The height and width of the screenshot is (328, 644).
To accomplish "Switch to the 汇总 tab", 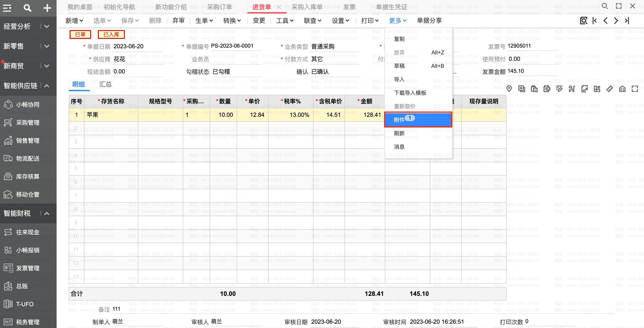I will pyautogui.click(x=105, y=84).
